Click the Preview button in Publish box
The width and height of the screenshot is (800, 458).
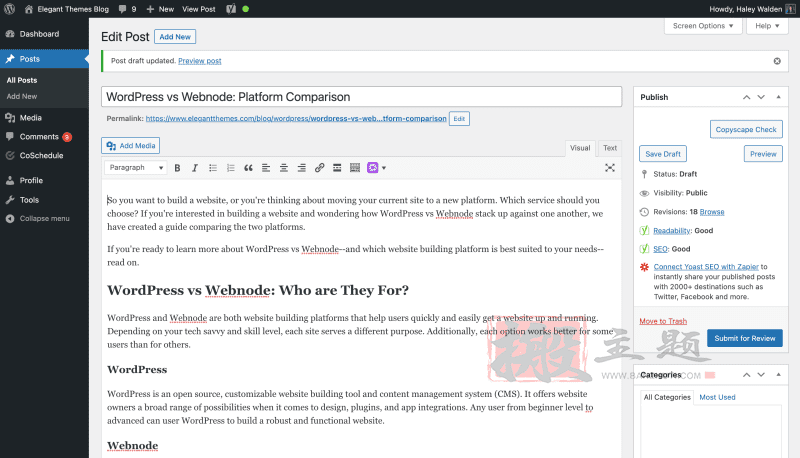(763, 154)
